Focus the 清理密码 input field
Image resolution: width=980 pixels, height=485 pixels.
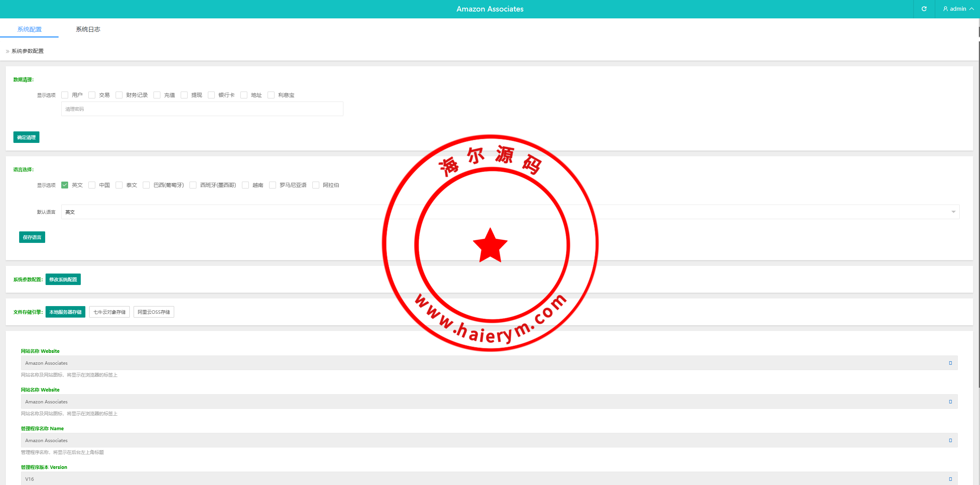pos(202,109)
